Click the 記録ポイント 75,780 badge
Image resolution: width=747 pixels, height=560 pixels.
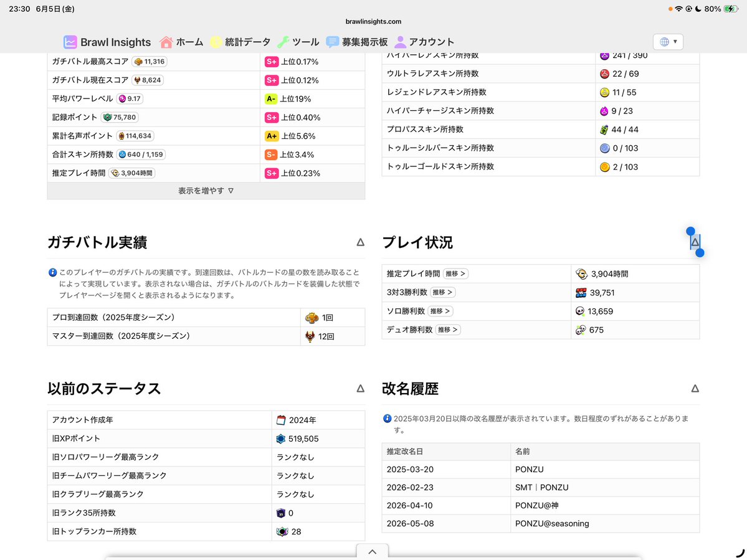pyautogui.click(x=120, y=117)
